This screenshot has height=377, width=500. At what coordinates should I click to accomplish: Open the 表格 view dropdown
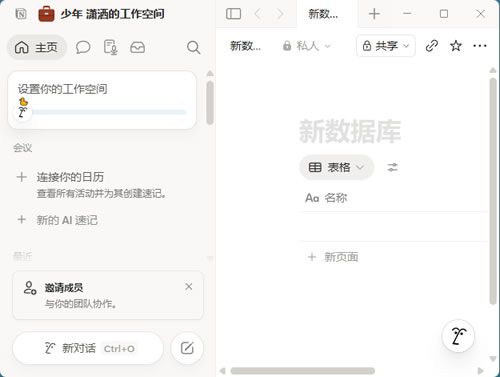tap(336, 167)
